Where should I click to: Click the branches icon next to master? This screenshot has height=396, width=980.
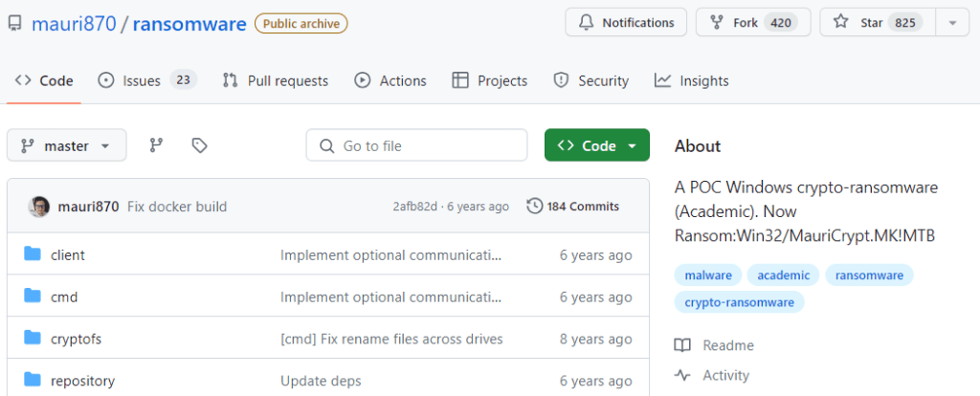click(x=156, y=145)
